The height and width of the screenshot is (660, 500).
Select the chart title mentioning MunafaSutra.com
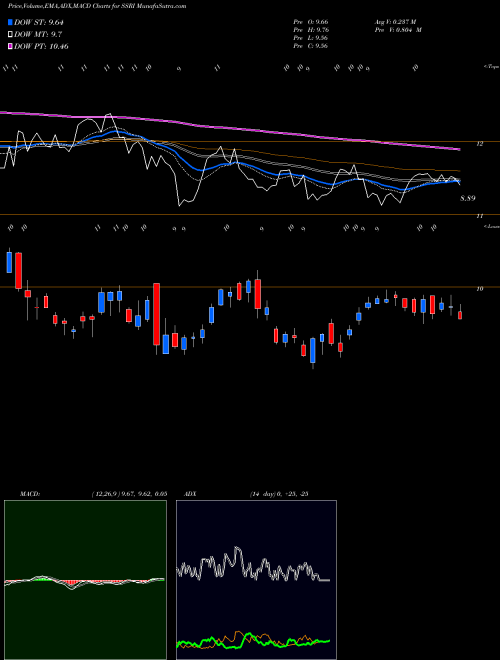click(x=97, y=6)
